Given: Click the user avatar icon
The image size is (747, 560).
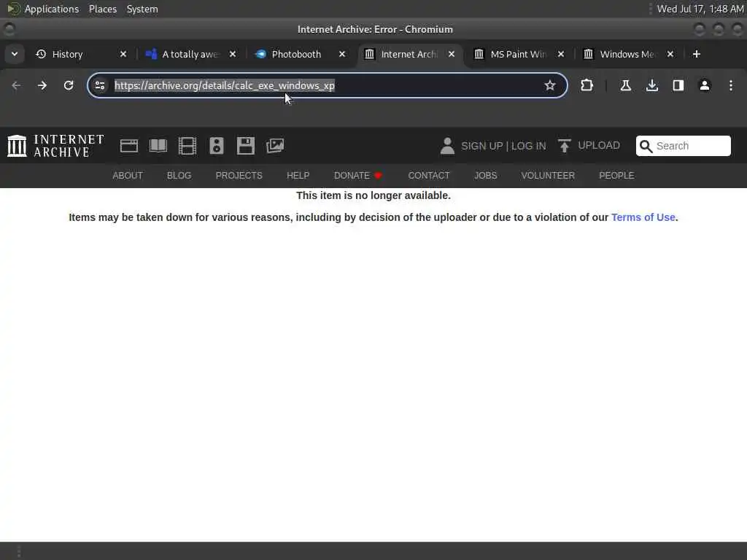Looking at the screenshot, I should 447,146.
